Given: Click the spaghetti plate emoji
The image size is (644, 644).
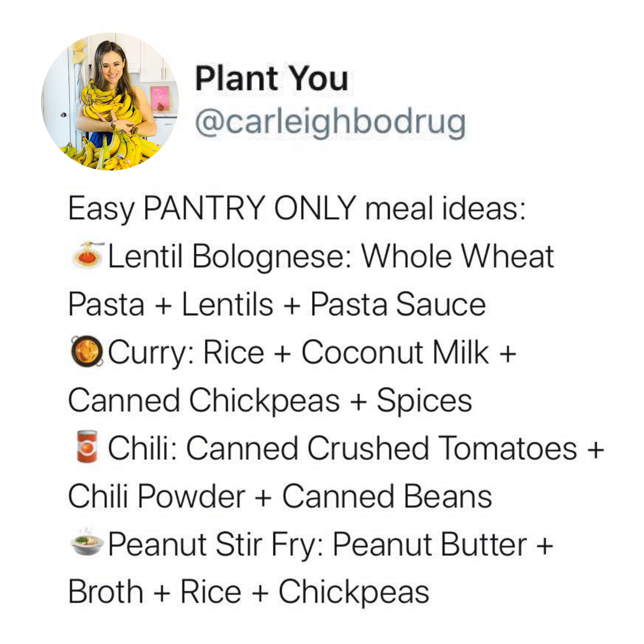Looking at the screenshot, I should point(87,255).
